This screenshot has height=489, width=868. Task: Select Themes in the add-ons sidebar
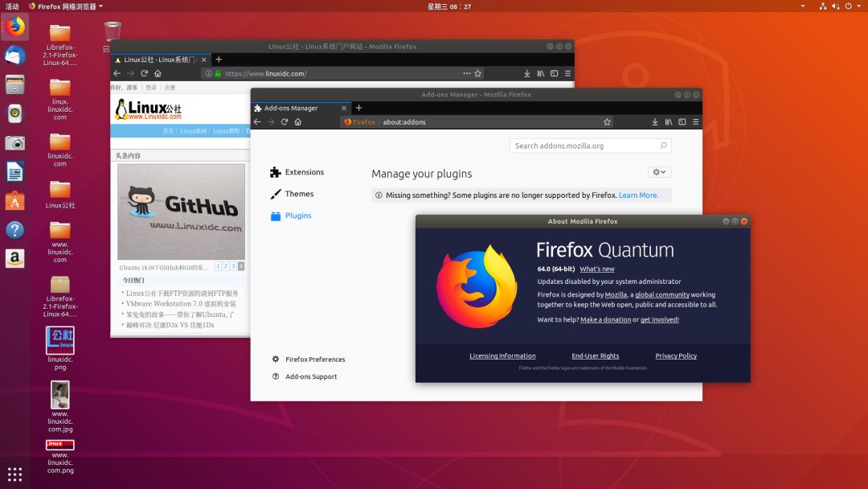coord(292,194)
